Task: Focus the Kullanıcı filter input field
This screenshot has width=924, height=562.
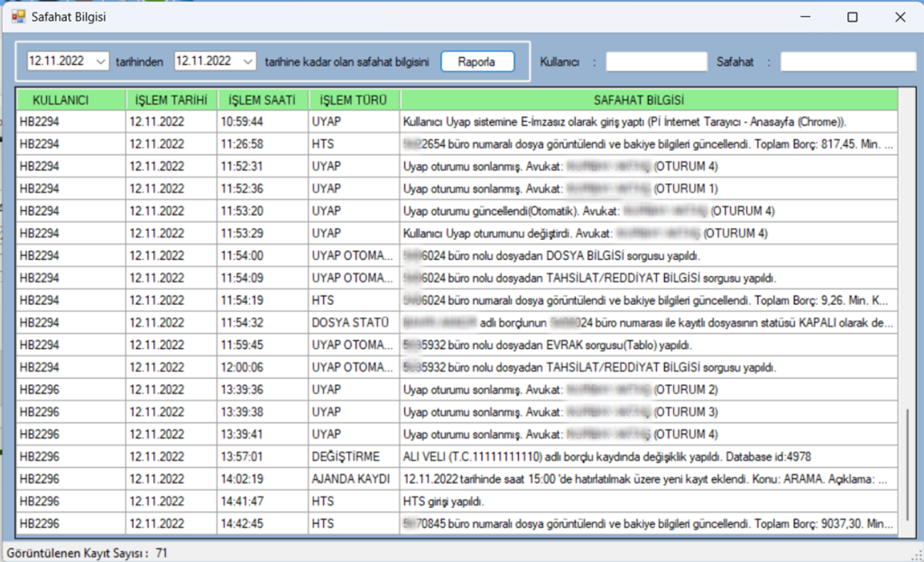Action: tap(656, 61)
